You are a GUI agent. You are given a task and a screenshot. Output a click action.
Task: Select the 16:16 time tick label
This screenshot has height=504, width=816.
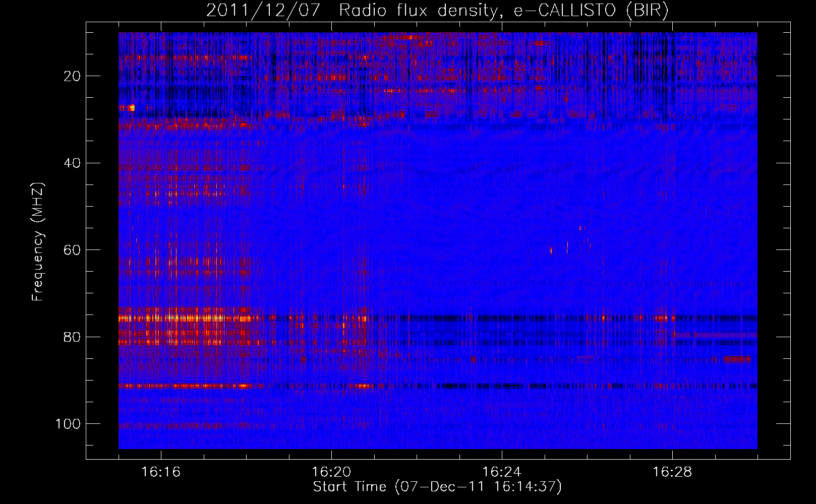(x=161, y=472)
